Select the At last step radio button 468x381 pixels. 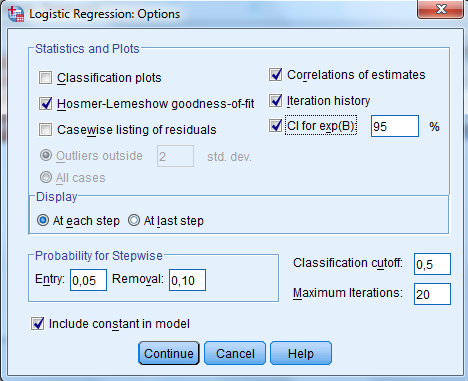[x=134, y=220]
